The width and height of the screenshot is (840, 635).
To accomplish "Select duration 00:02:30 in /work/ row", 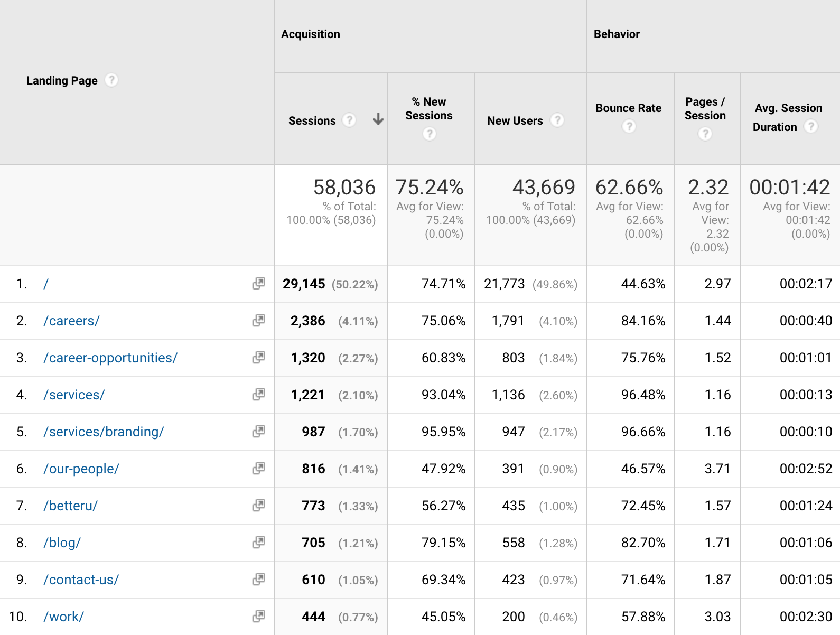I will point(806,617).
